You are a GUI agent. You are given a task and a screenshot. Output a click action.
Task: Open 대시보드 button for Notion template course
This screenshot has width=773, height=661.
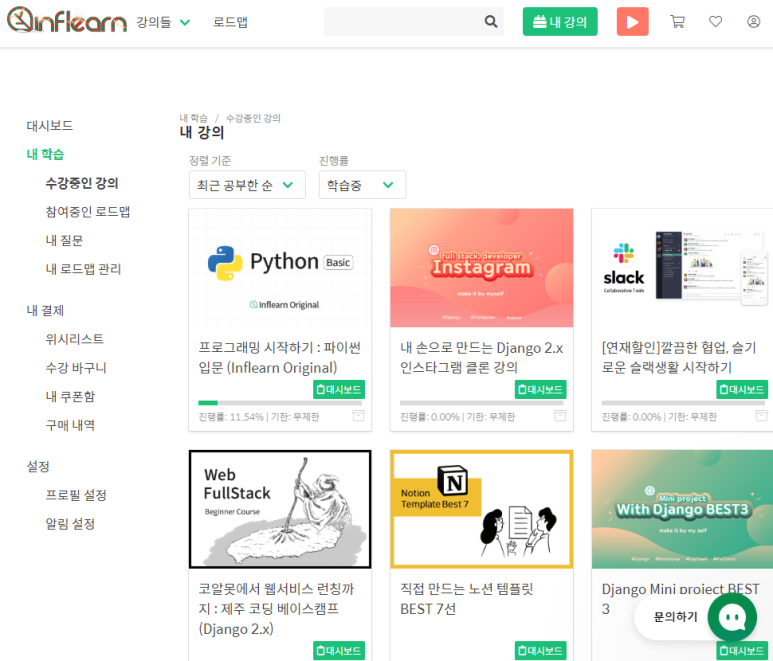tap(541, 651)
